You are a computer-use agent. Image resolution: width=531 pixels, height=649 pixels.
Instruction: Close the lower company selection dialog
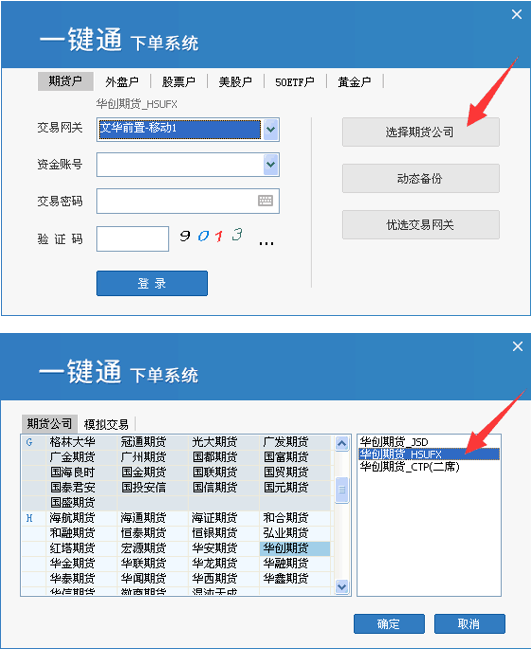pos(517,346)
